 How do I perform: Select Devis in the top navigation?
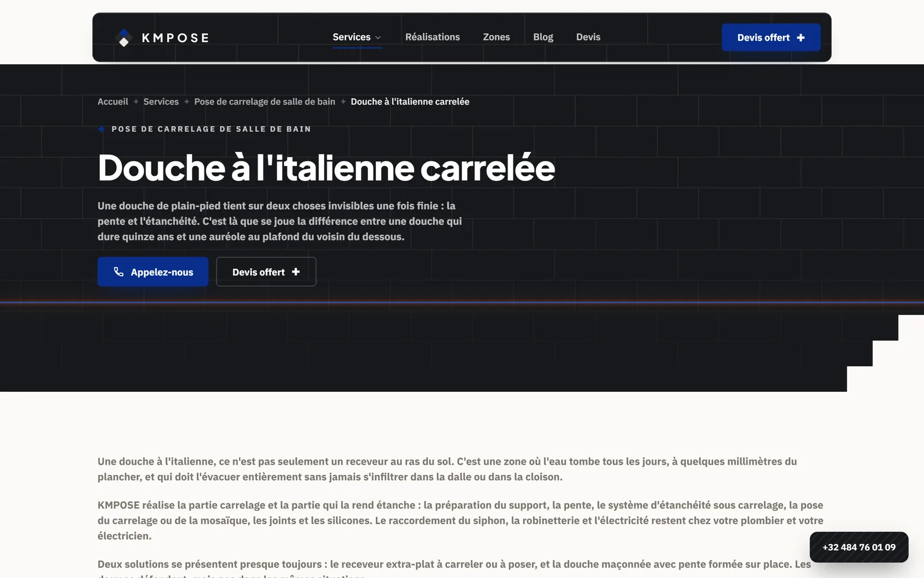(x=588, y=37)
